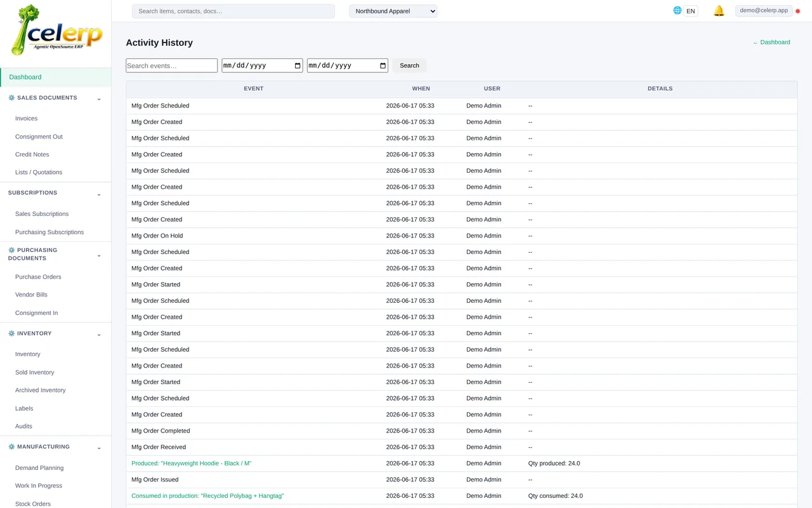Select the Mfg Order Received row
Image resolution: width=812 pixels, height=508 pixels.
pyautogui.click(x=462, y=447)
